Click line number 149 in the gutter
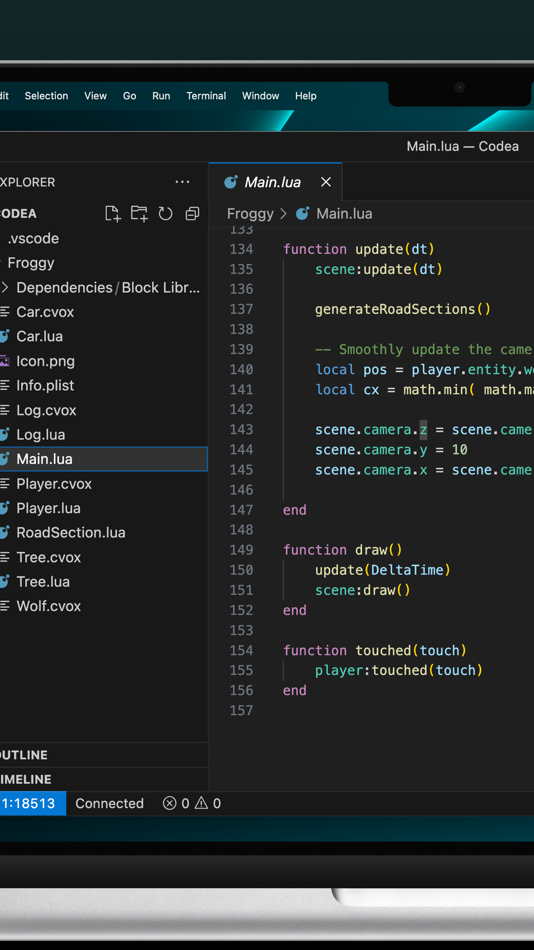 [241, 550]
